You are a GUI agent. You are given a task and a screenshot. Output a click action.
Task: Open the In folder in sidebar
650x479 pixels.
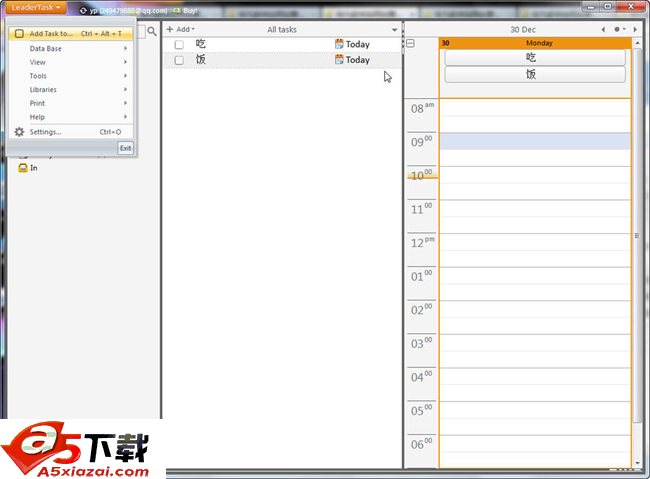coord(34,168)
